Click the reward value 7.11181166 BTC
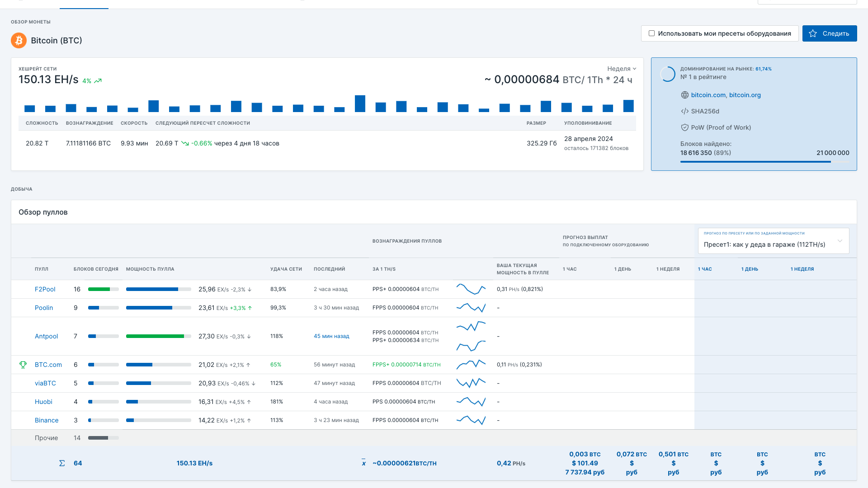868x488 pixels. [x=88, y=143]
